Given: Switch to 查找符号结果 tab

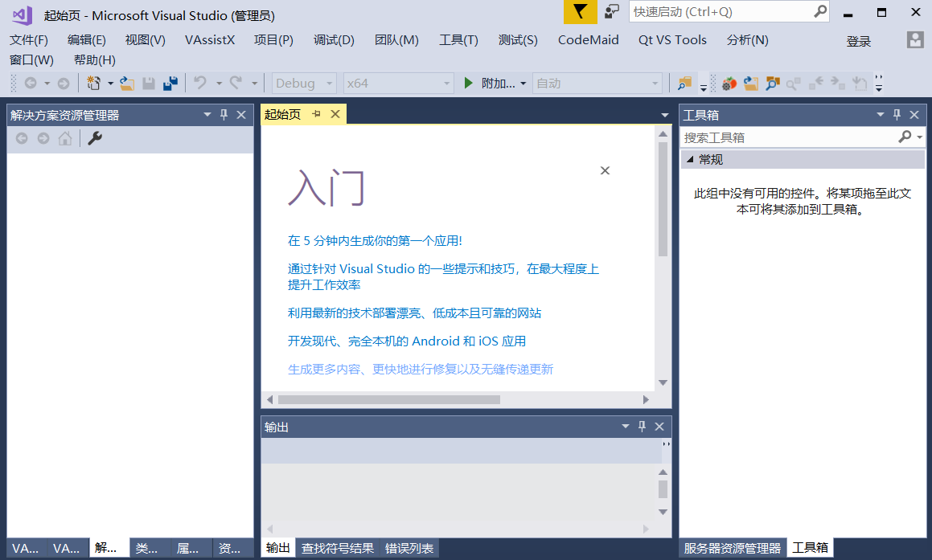Looking at the screenshot, I should click(x=338, y=548).
